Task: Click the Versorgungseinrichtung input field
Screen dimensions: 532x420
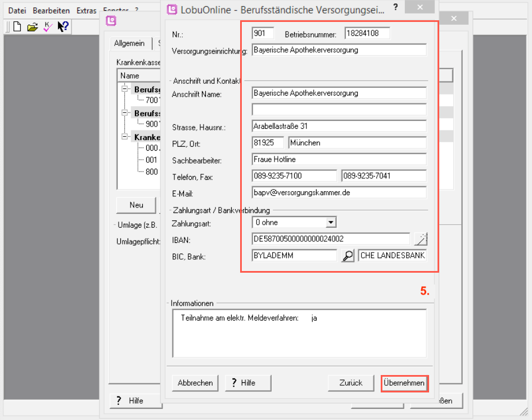Action: pyautogui.click(x=339, y=50)
